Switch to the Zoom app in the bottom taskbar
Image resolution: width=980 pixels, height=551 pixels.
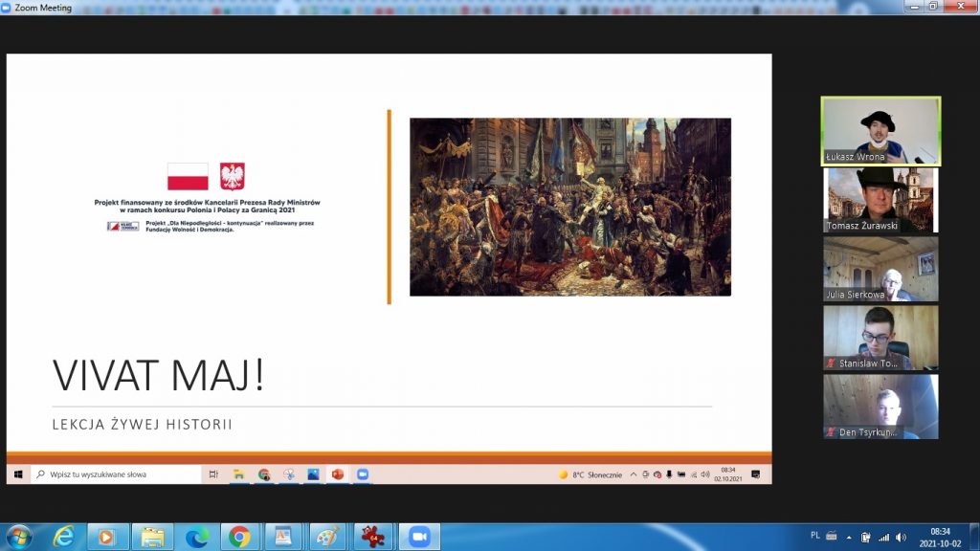pyautogui.click(x=418, y=537)
